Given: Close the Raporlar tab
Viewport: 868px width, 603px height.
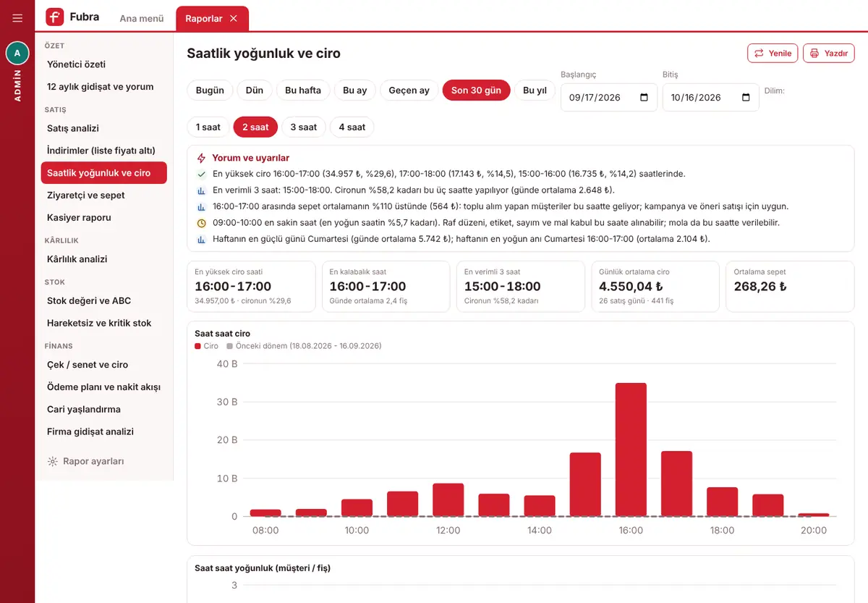Looking at the screenshot, I should [x=233, y=19].
